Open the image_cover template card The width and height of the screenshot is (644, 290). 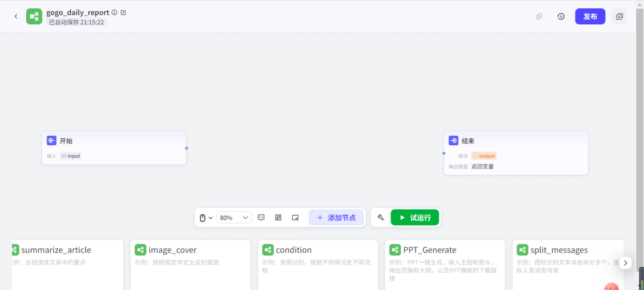click(190, 265)
